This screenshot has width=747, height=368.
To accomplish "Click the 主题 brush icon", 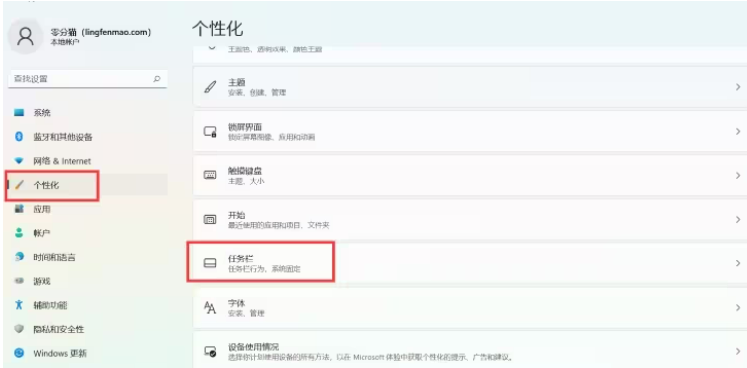I will point(210,87).
